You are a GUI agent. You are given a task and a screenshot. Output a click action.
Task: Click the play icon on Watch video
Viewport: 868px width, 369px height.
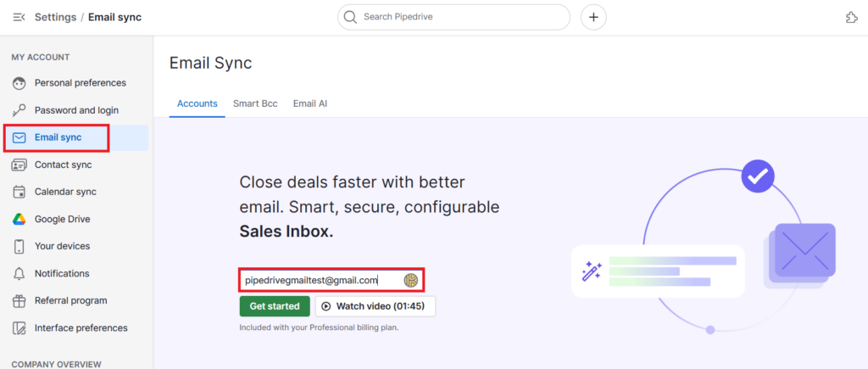click(326, 306)
